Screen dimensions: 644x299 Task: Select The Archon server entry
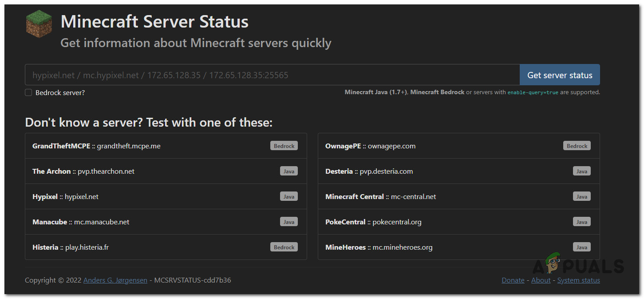pyautogui.click(x=166, y=171)
